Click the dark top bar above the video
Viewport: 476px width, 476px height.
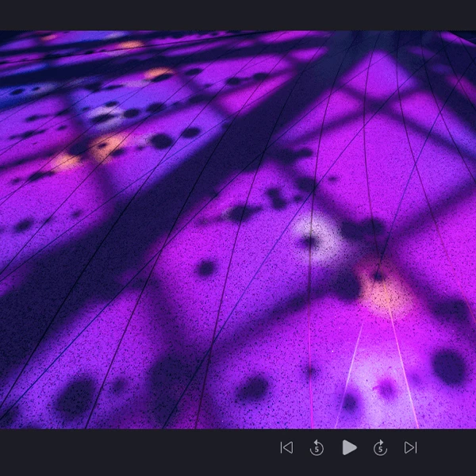238,14
